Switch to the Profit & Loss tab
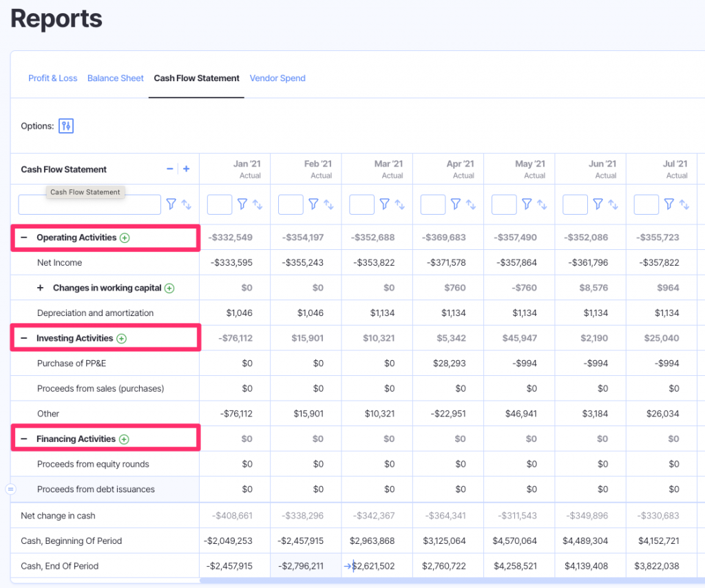The image size is (705, 588). click(52, 78)
